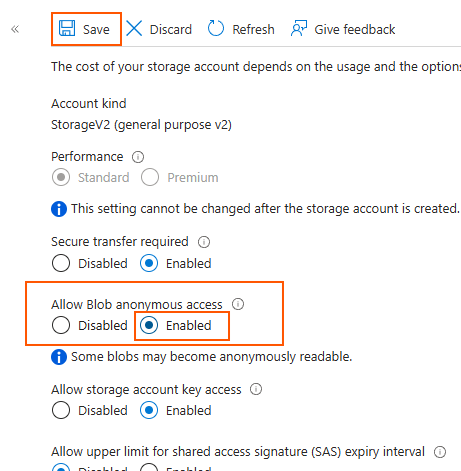Open the Performance info tooltip icon
461x471 pixels.
tap(138, 157)
